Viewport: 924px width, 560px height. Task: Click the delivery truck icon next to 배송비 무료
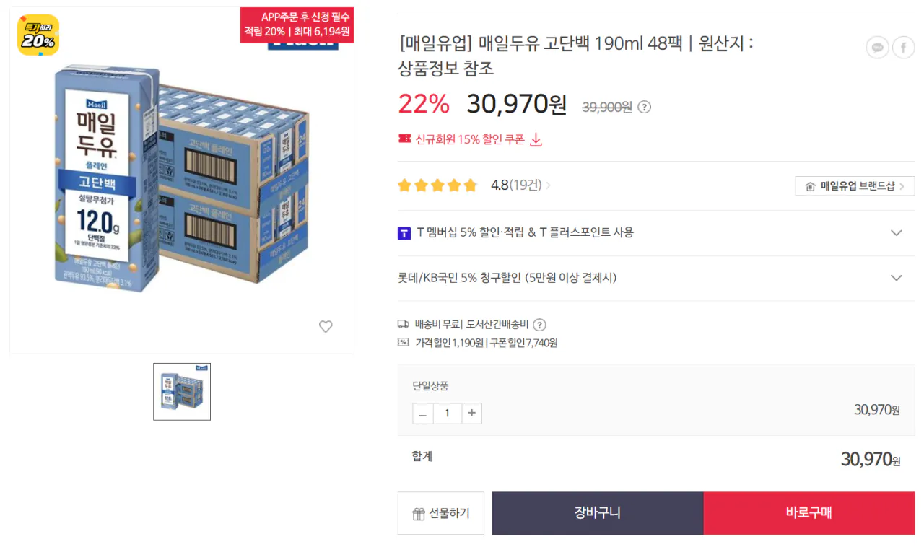pyautogui.click(x=404, y=325)
